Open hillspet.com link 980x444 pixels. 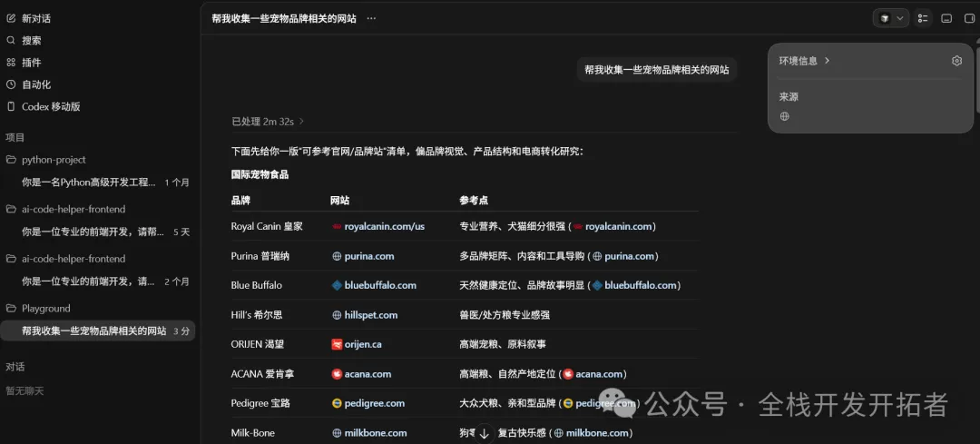(370, 315)
